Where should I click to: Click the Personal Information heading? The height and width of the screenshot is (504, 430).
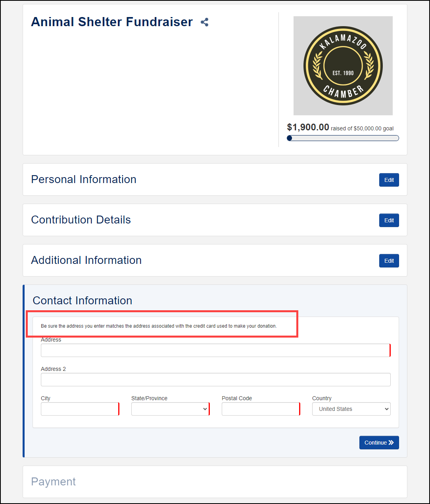[x=84, y=179]
